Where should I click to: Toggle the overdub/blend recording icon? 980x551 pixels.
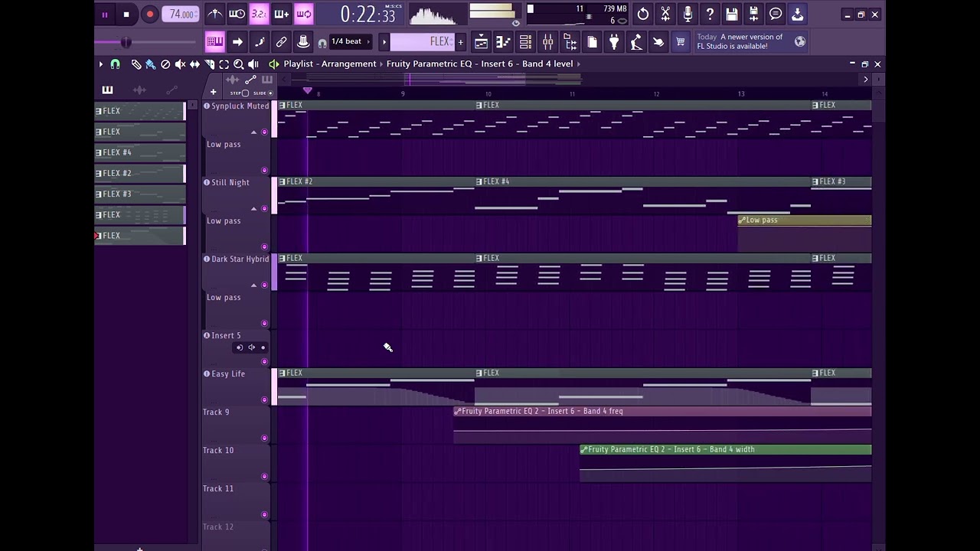click(x=281, y=14)
